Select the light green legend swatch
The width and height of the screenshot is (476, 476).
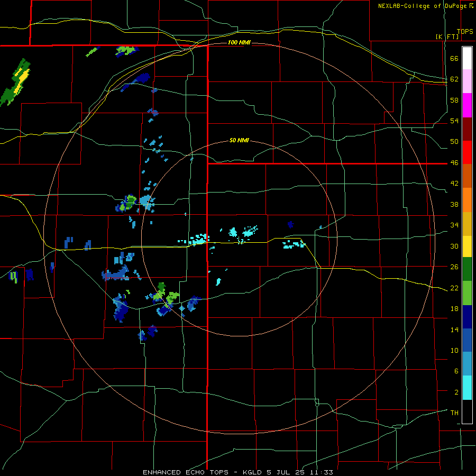[x=467, y=293]
